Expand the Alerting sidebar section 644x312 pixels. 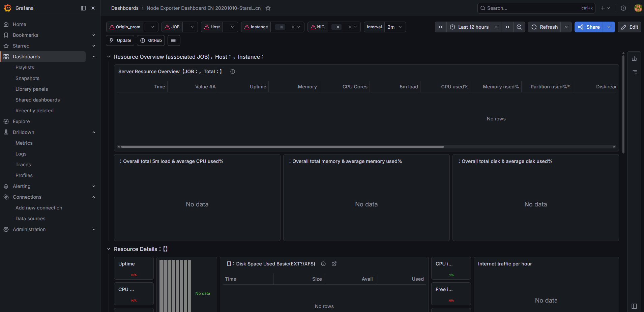click(x=94, y=186)
